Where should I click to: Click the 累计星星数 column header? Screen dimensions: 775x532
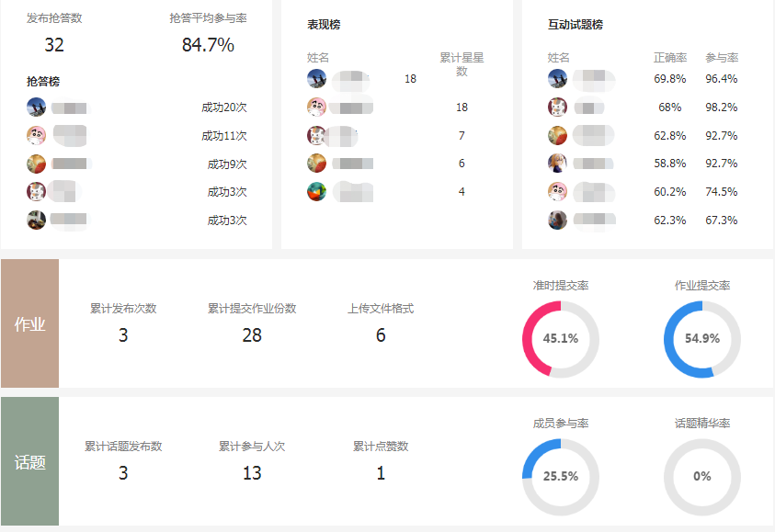point(462,64)
